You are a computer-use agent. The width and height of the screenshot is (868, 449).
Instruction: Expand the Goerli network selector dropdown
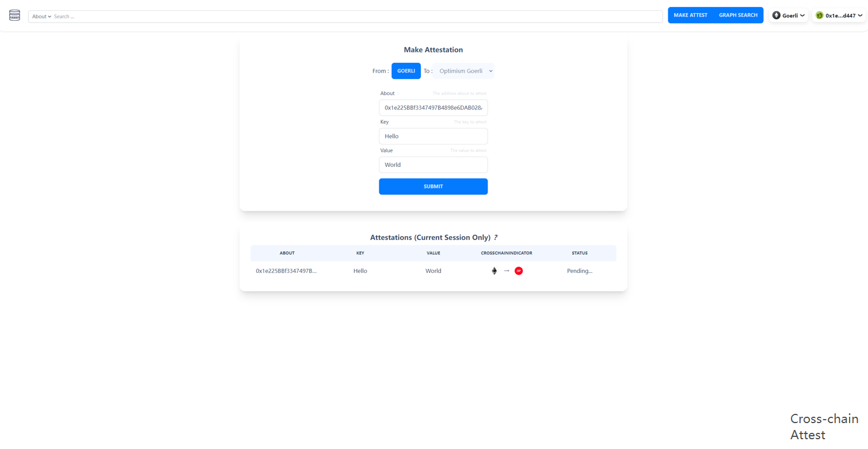801,16
